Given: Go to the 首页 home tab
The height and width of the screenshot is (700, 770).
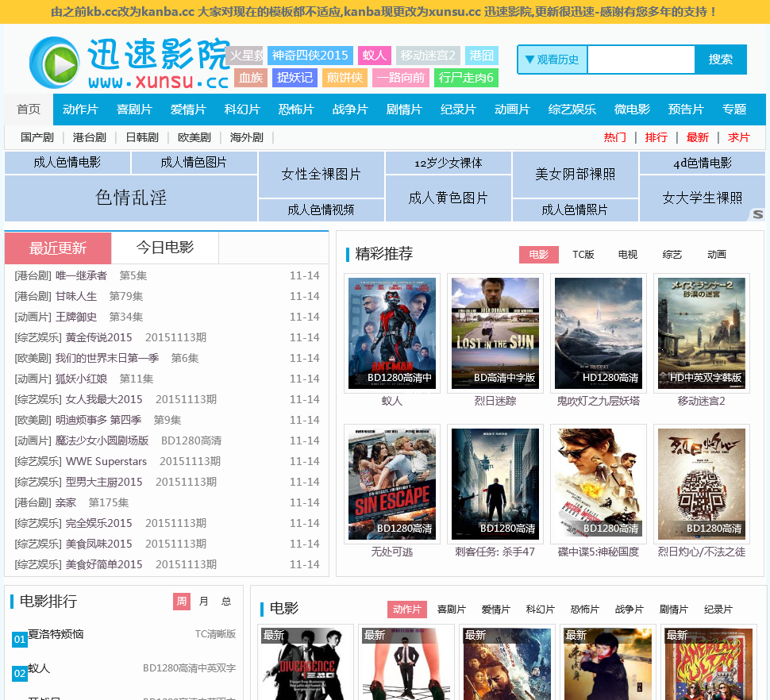Looking at the screenshot, I should point(29,109).
